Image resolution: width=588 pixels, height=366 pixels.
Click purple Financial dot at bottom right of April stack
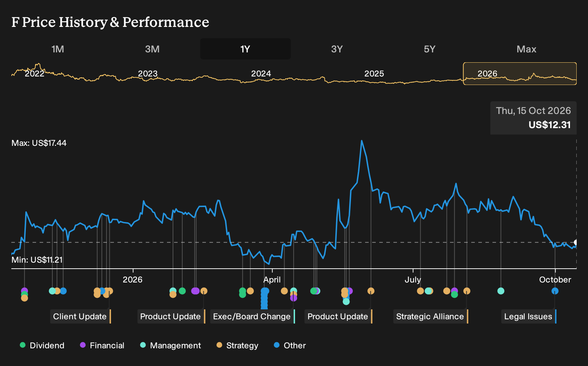pos(294,298)
